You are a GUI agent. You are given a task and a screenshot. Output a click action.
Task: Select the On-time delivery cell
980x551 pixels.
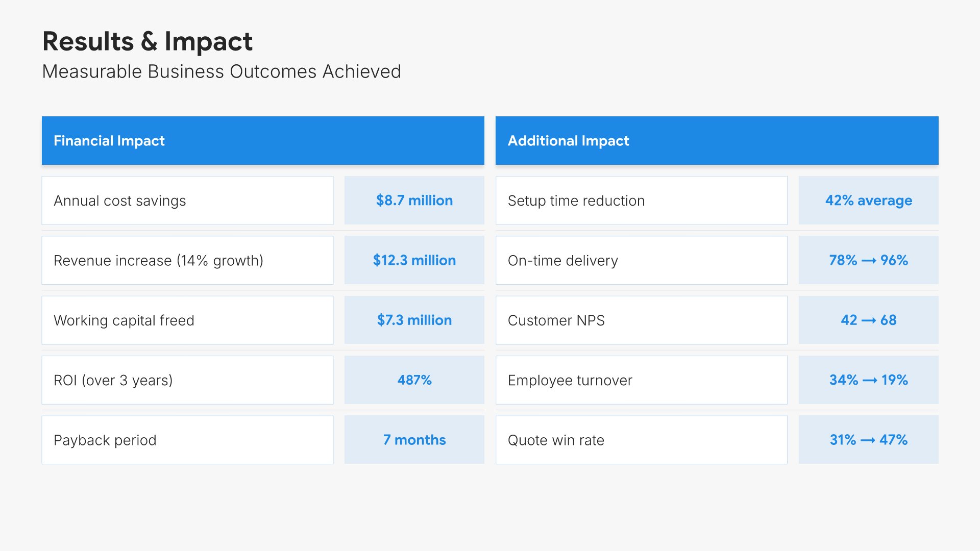click(641, 260)
